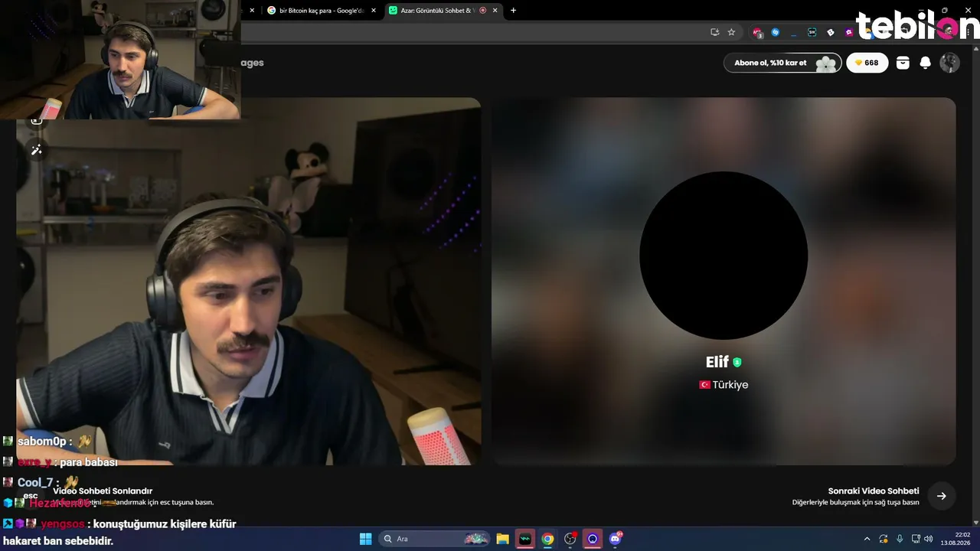Image resolution: width=980 pixels, height=551 pixels.
Task: Open the profile avatar menu
Action: (x=949, y=63)
